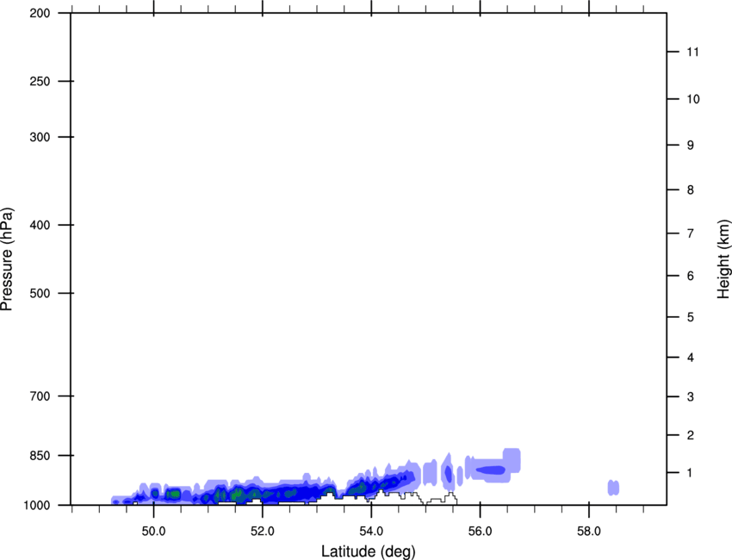This screenshot has height=560, width=732.
Task: Click the 11 km height label
Action: 693,52
